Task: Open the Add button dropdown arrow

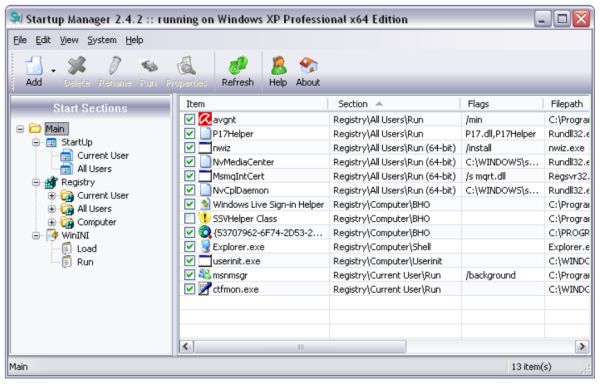Action: point(53,71)
